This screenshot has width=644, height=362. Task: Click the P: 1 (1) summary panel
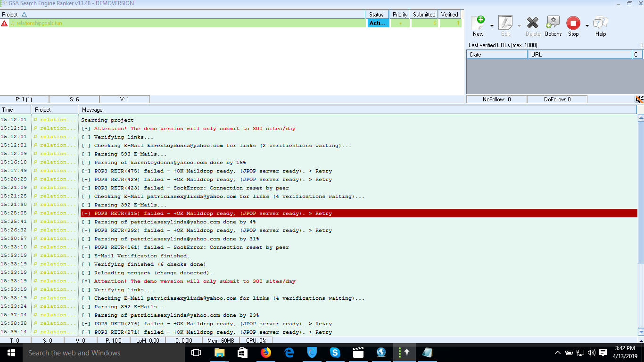tap(24, 99)
